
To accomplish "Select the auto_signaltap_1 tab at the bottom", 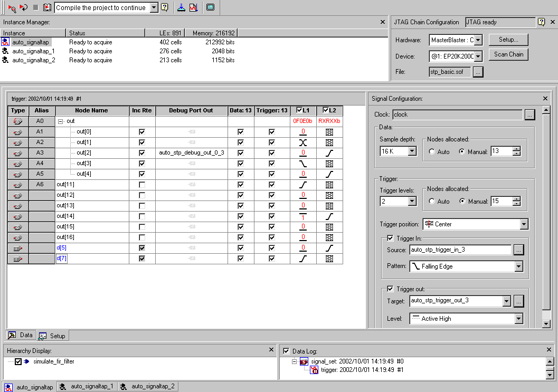I will [x=87, y=386].
